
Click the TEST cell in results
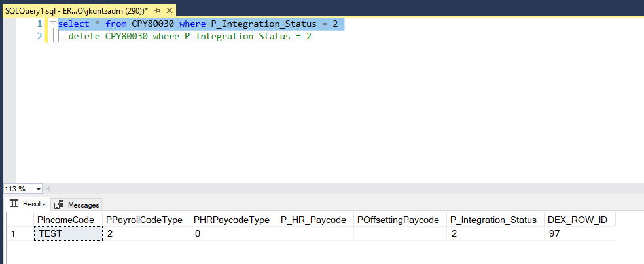point(67,233)
